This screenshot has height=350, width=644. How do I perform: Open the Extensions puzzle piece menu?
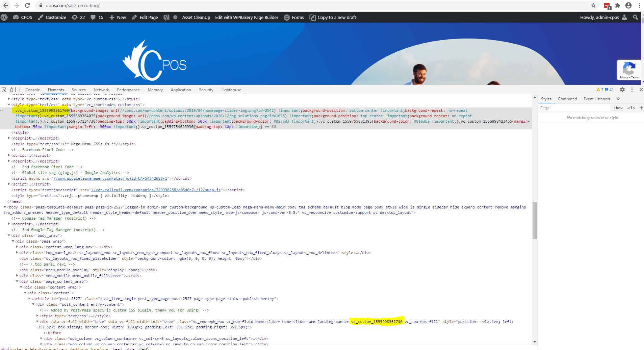point(618,5)
